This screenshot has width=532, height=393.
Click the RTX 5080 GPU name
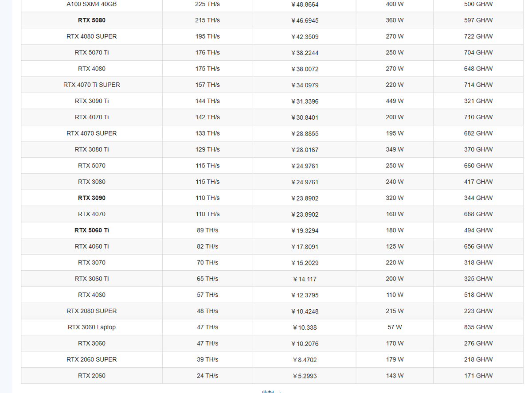click(92, 20)
